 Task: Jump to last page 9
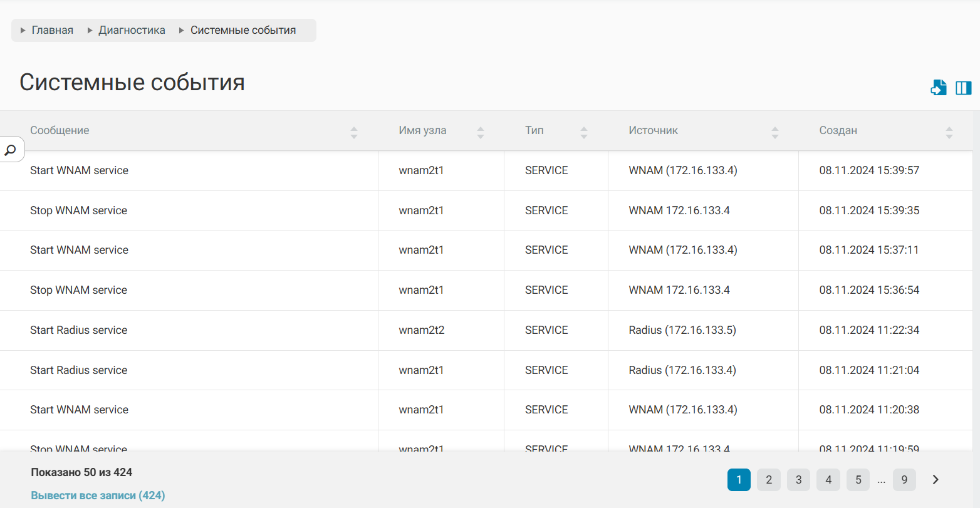pyautogui.click(x=904, y=480)
